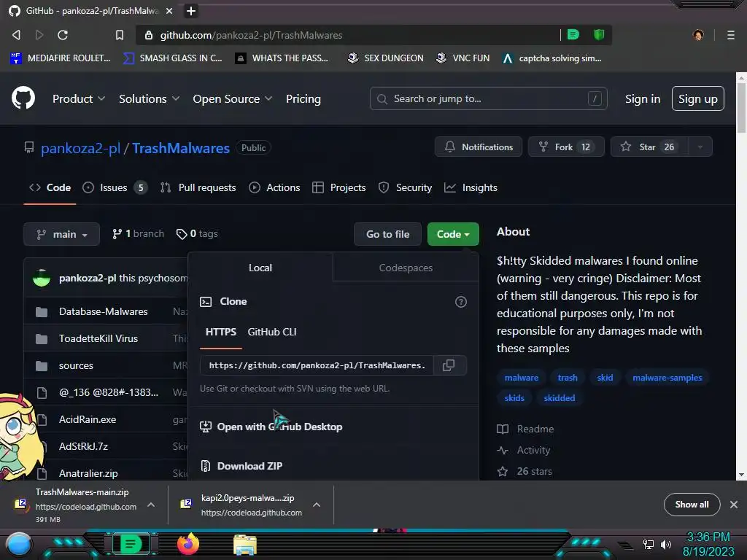The height and width of the screenshot is (560, 747).
Task: Click the skidded topic tag
Action: point(560,398)
